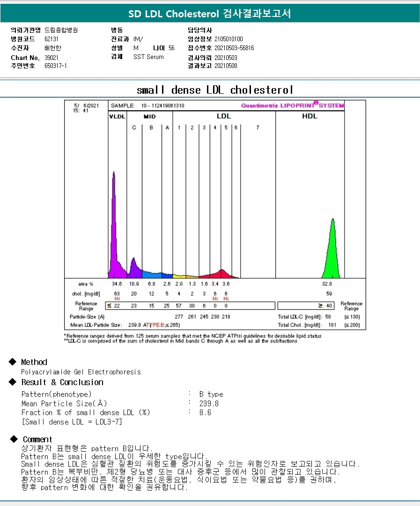Click the hospital code value '62131'
420x506 pixels.
pos(52,39)
